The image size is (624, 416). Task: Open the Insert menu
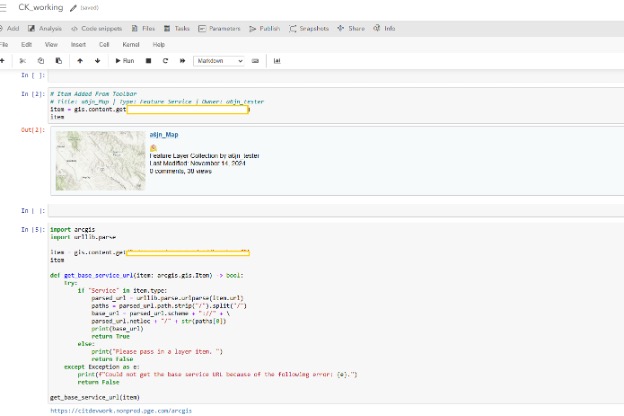point(78,45)
